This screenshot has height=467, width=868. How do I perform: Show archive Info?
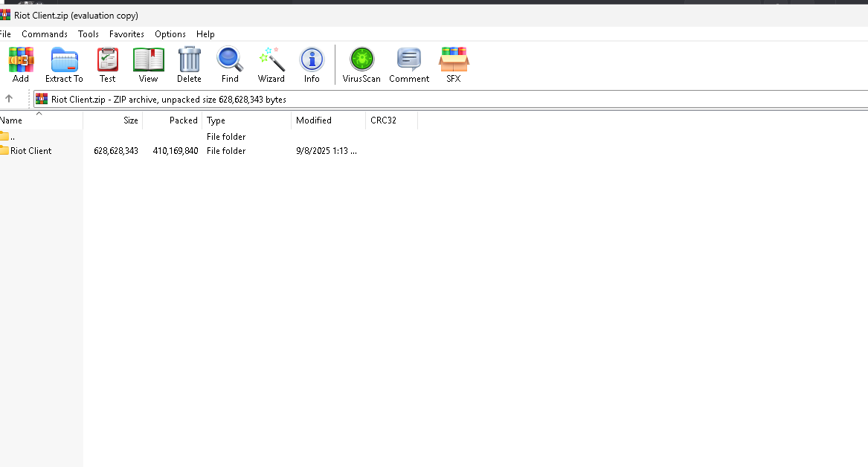point(312,64)
